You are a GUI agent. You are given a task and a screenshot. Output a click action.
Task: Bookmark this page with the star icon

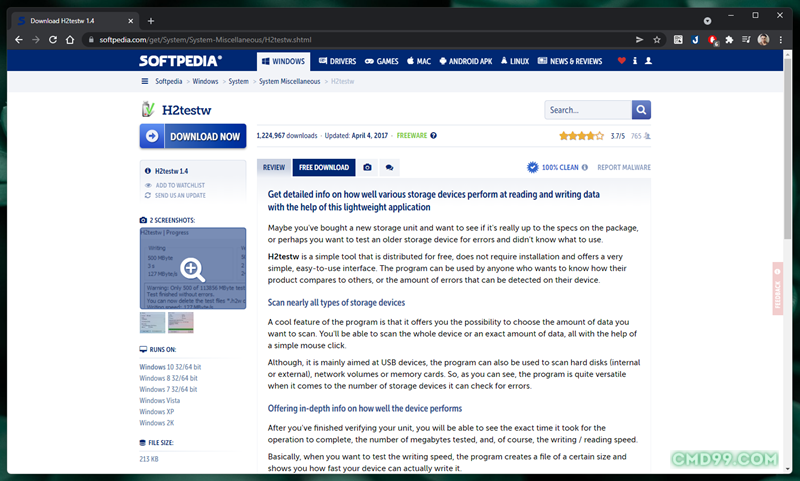(657, 40)
